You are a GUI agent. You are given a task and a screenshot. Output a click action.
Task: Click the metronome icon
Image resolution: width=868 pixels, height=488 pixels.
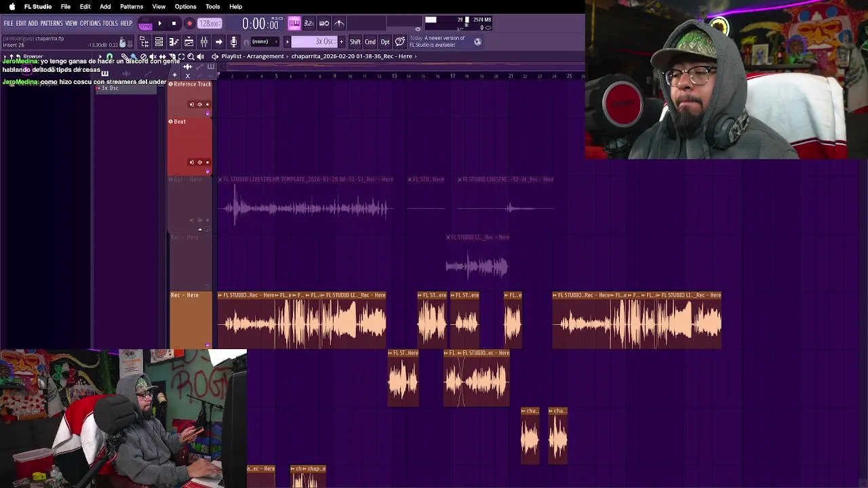click(x=339, y=23)
